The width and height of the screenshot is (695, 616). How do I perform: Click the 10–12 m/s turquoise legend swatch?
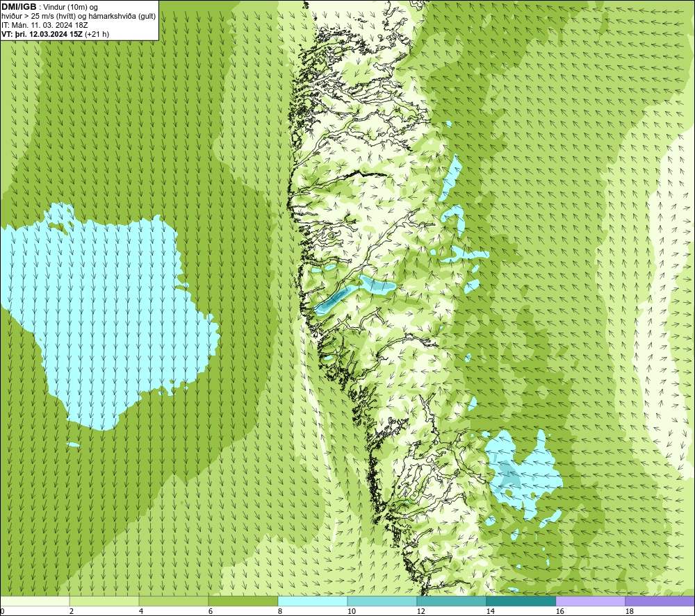coord(382,601)
